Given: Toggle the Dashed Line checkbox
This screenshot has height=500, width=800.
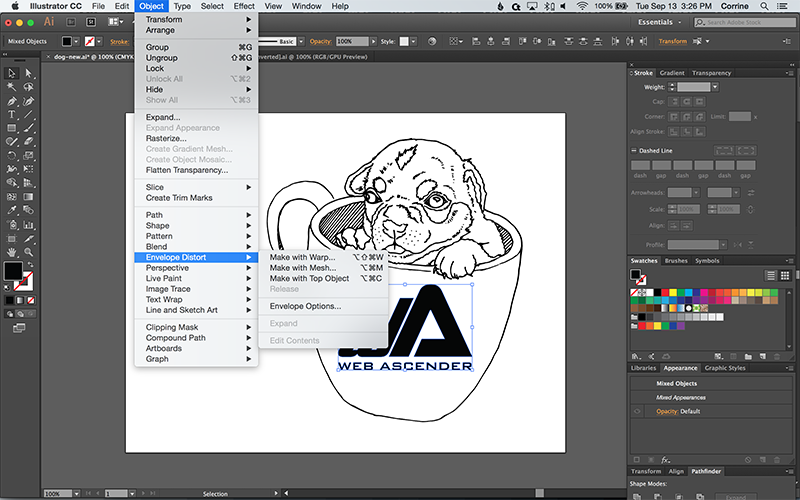Looking at the screenshot, I should pos(634,151).
